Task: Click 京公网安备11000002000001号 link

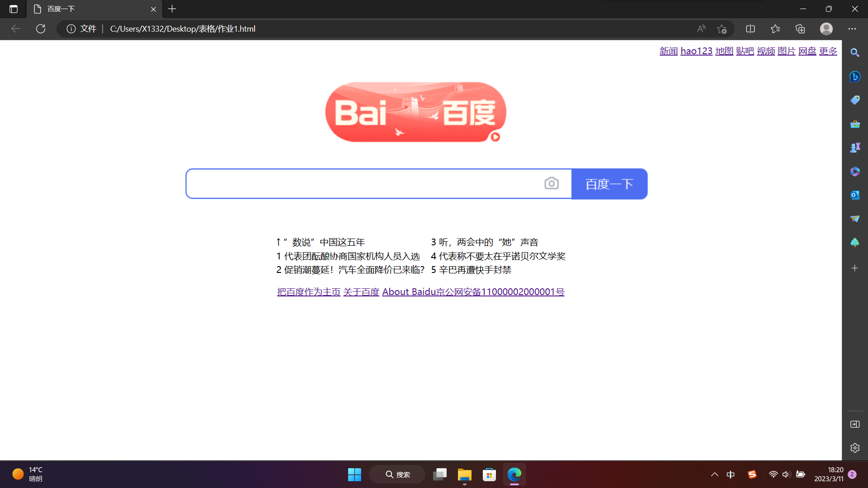Action: coord(500,292)
